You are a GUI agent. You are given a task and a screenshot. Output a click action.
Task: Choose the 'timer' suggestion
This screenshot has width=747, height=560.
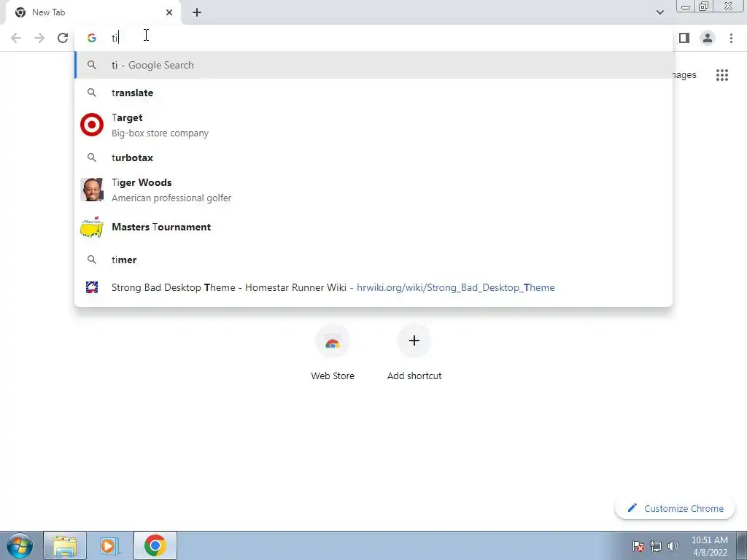pyautogui.click(x=373, y=260)
